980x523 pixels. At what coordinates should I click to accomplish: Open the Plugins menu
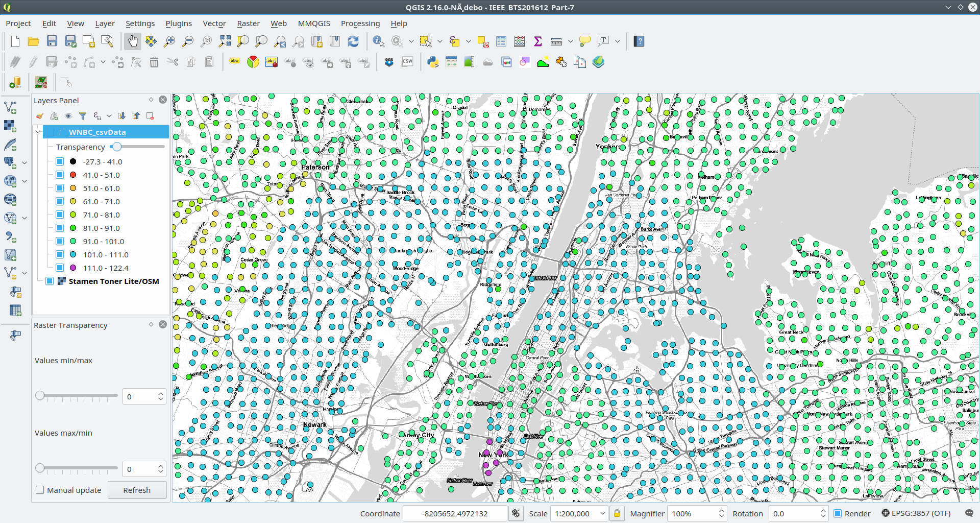point(179,23)
